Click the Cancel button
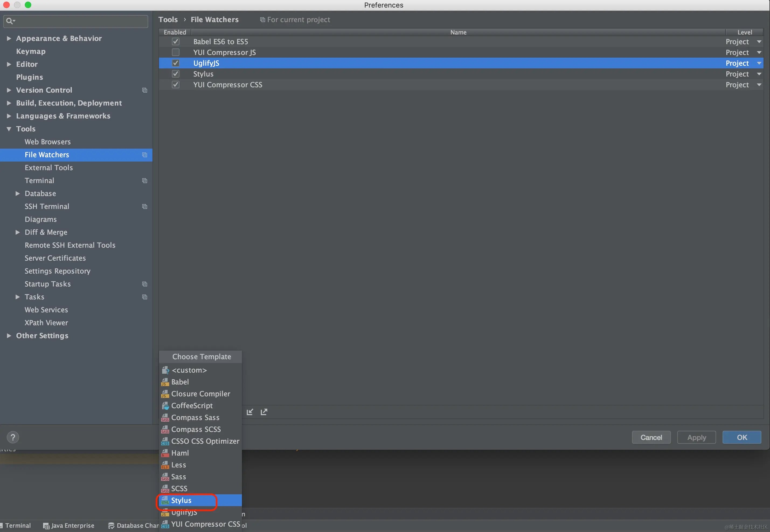Viewport: 770px width, 532px height. coord(651,437)
